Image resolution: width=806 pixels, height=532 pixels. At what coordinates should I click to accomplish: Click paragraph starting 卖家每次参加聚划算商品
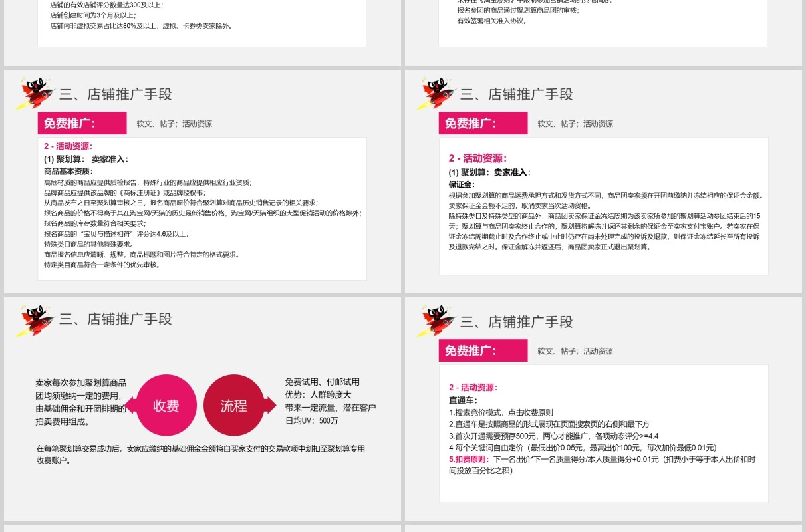81,402
